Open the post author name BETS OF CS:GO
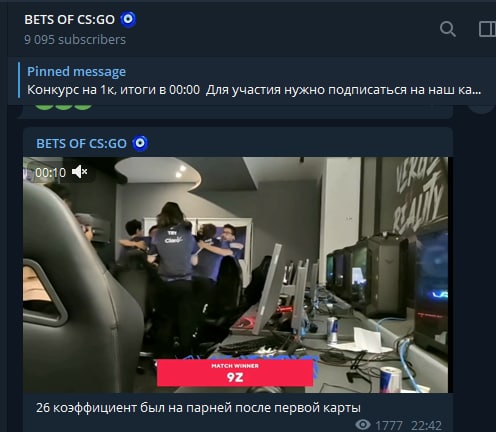496x432 pixels. pos(81,144)
